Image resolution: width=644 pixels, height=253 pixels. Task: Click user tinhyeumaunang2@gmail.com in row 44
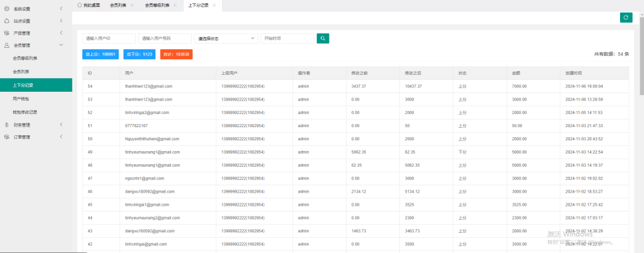point(152,218)
